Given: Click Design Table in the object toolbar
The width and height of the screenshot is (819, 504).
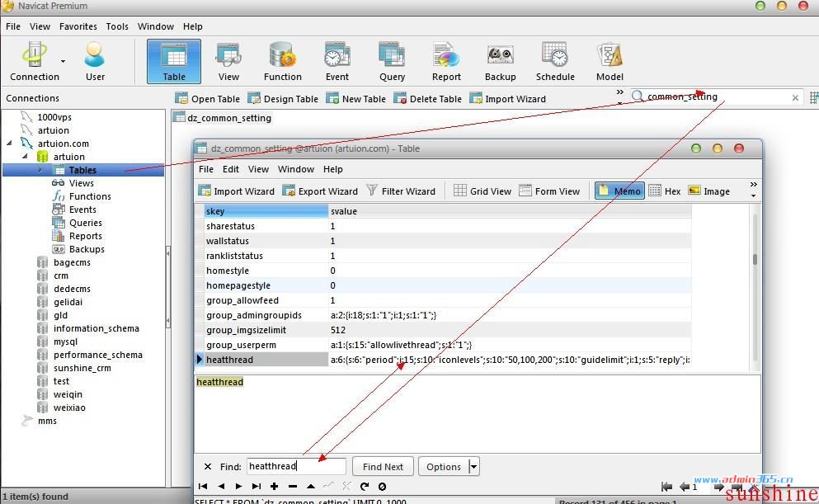Looking at the screenshot, I should click(283, 99).
